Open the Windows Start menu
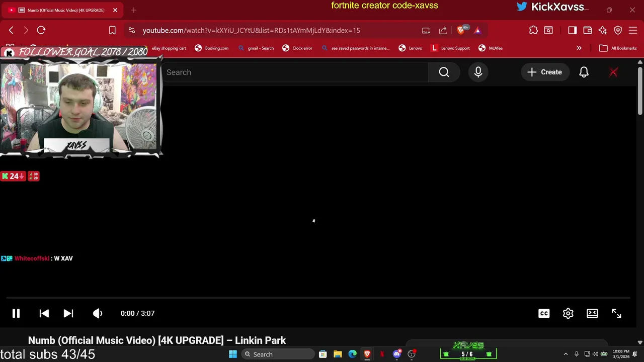644x362 pixels. [x=233, y=354]
